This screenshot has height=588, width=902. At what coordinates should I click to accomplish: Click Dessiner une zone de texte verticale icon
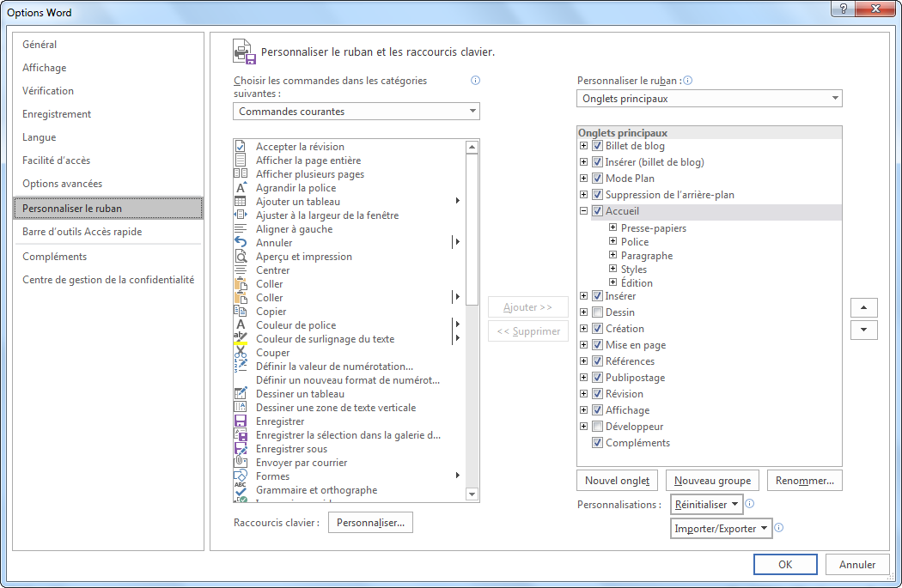pos(241,408)
